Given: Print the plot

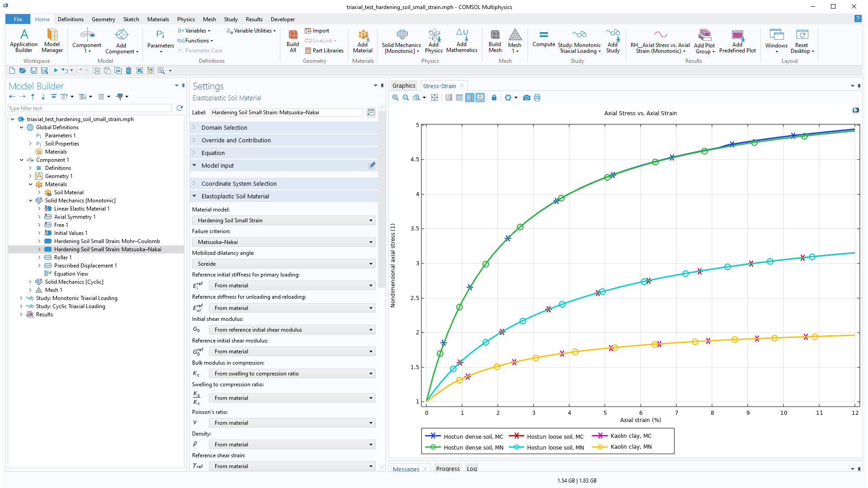Looking at the screenshot, I should [537, 98].
